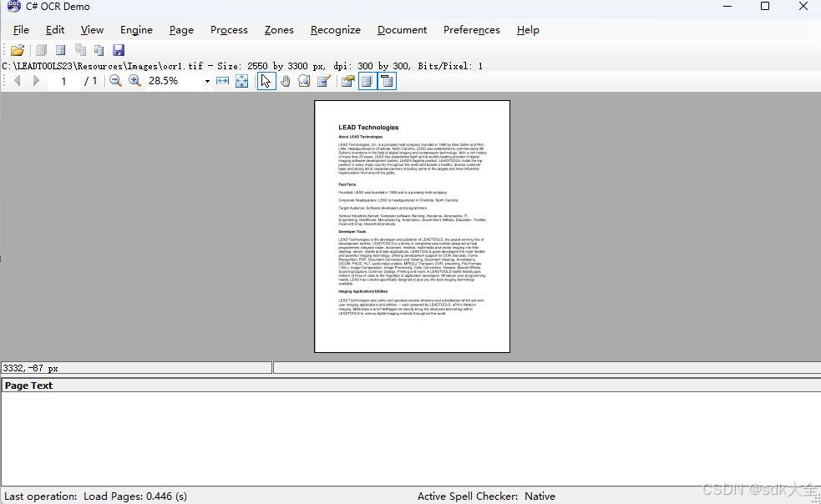
Task: Click the grayed single page icon after Open
Action: point(42,50)
